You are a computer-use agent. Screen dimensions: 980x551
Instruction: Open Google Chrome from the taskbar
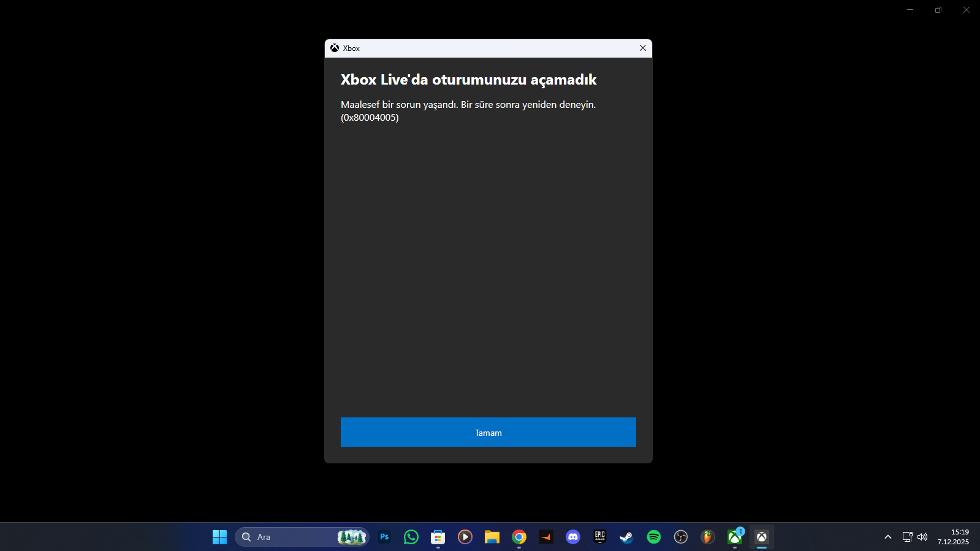[519, 537]
